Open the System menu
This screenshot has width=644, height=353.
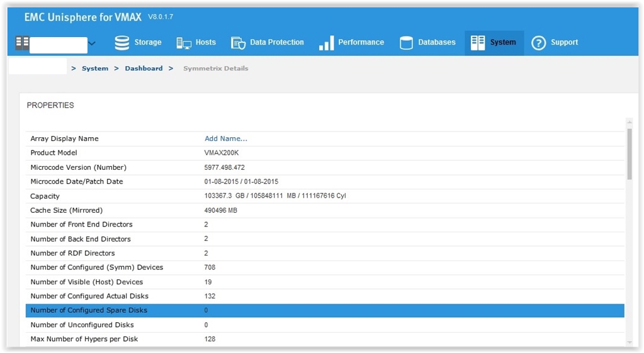pyautogui.click(x=494, y=43)
